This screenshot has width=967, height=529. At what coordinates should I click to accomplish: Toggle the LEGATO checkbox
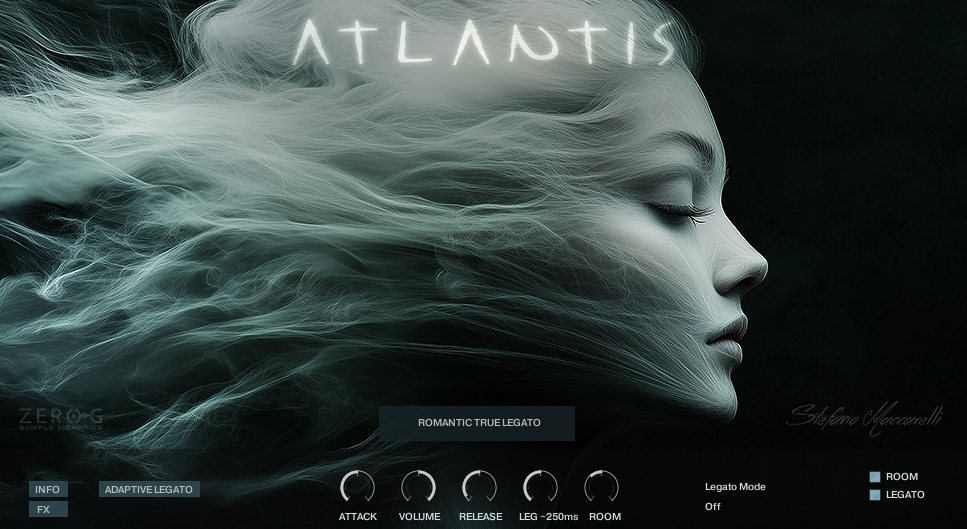(x=874, y=495)
